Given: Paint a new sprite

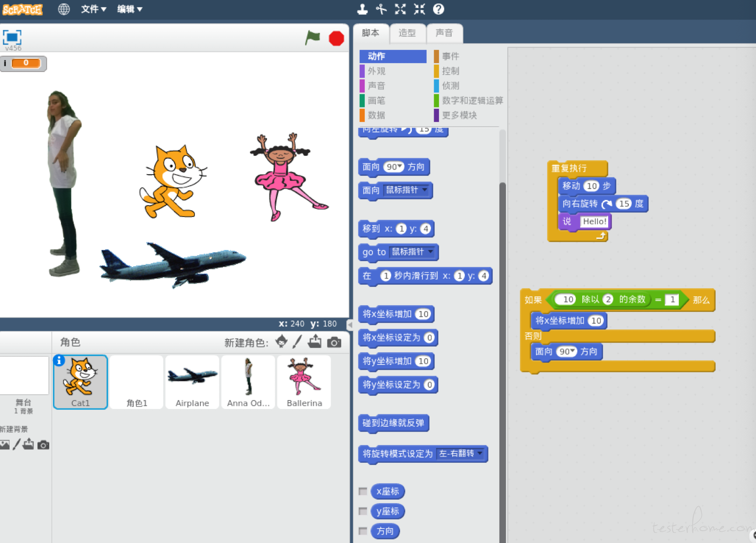Looking at the screenshot, I should (x=297, y=341).
